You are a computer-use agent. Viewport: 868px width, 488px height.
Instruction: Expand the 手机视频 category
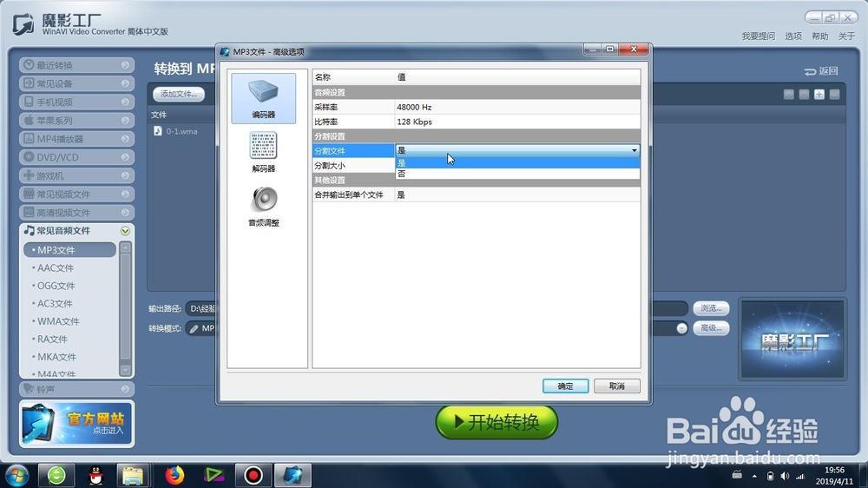77,102
